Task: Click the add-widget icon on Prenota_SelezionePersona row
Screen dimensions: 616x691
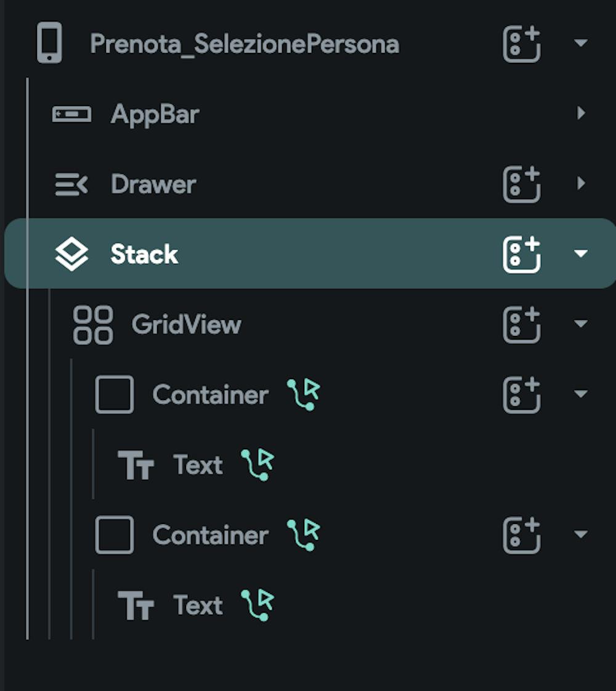Action: coord(521,44)
